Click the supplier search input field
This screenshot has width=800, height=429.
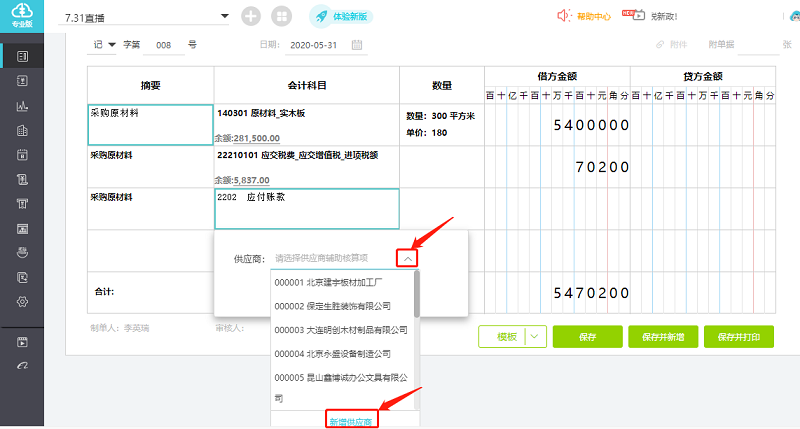333,258
